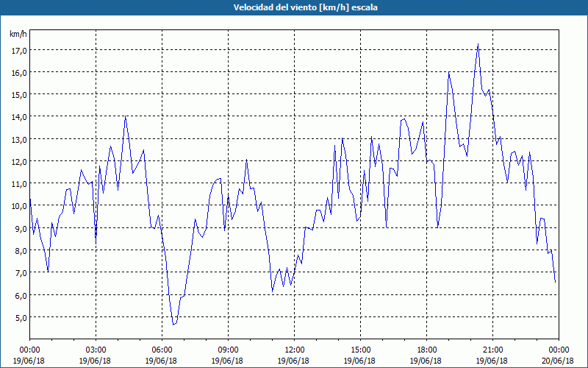
Task: Select the '15,0' y-axis value
Action: [19, 95]
